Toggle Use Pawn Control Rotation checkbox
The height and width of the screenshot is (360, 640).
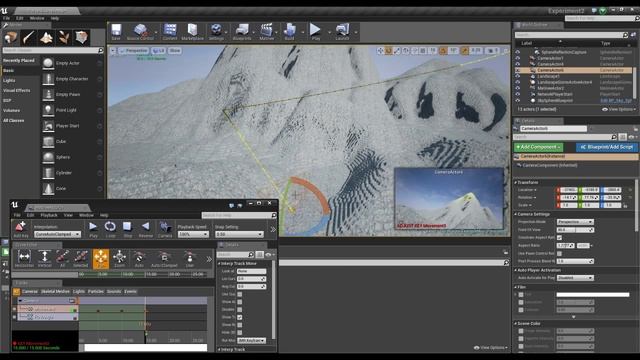point(559,253)
